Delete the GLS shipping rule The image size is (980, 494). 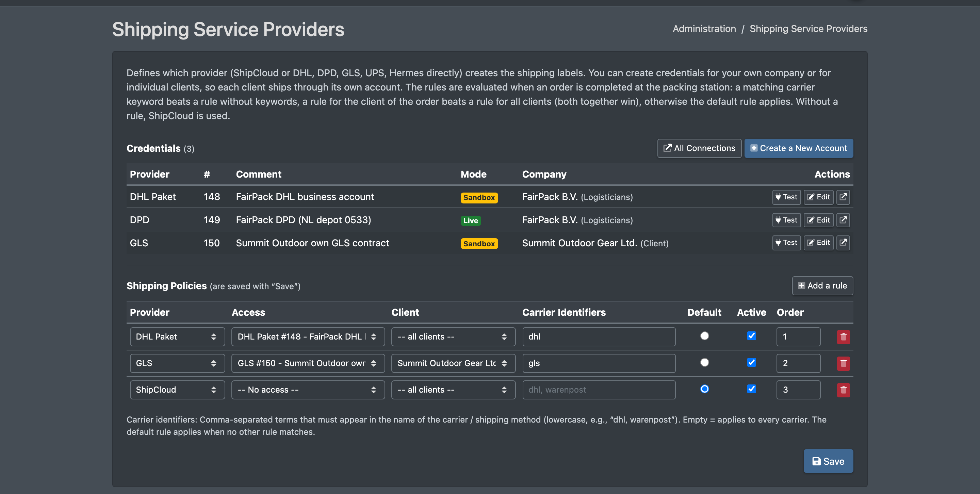(843, 363)
